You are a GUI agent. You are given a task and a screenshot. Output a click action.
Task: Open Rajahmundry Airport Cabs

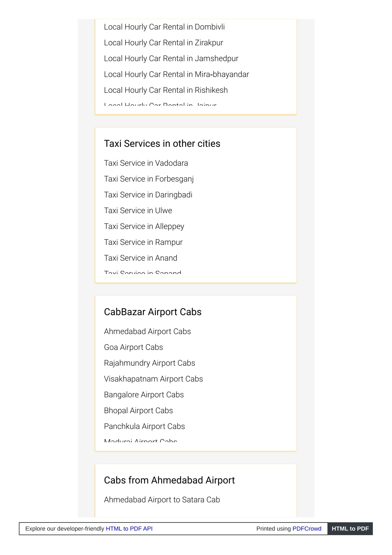[x=150, y=363]
